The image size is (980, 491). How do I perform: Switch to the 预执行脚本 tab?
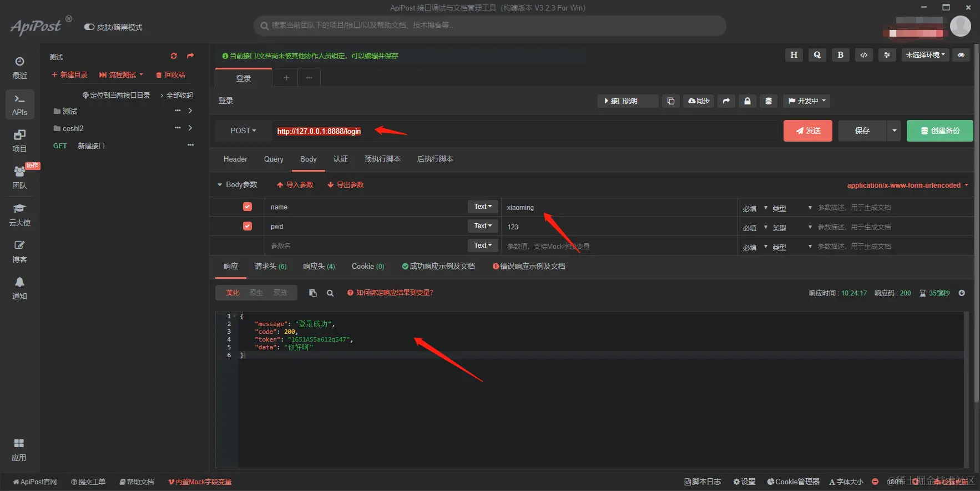click(x=382, y=159)
